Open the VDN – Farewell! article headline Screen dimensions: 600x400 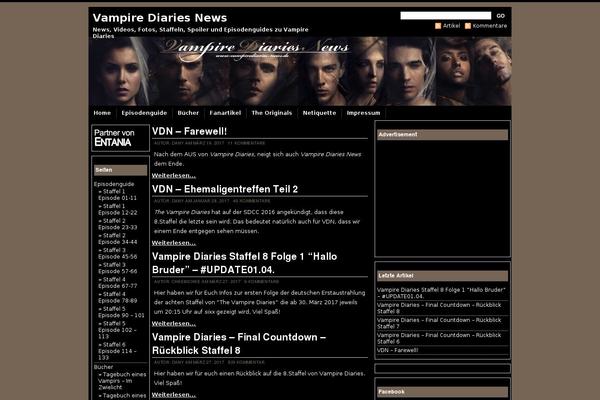(x=189, y=131)
